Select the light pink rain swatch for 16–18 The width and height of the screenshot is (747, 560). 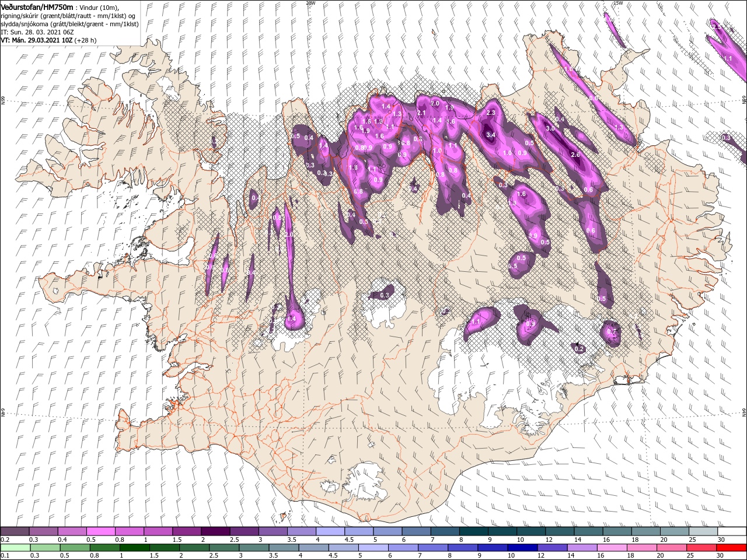point(612,548)
